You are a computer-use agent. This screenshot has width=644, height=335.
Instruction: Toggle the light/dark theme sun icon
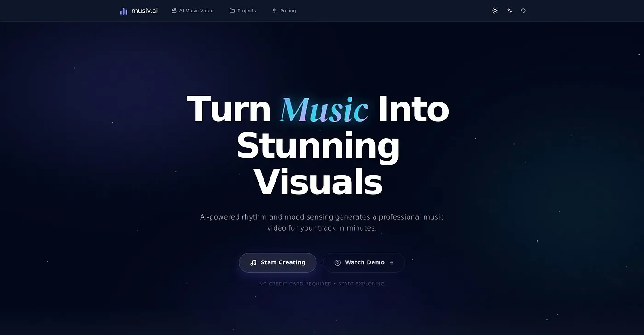pyautogui.click(x=495, y=11)
